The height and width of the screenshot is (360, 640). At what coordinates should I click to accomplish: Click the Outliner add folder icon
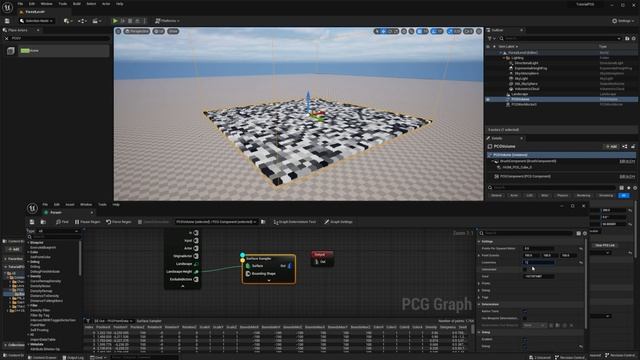pos(627,38)
